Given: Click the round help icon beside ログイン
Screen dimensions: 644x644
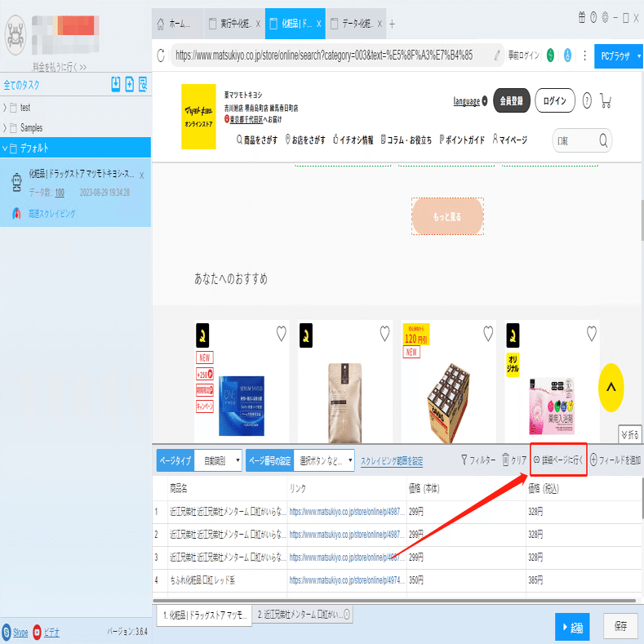Looking at the screenshot, I should point(587,100).
